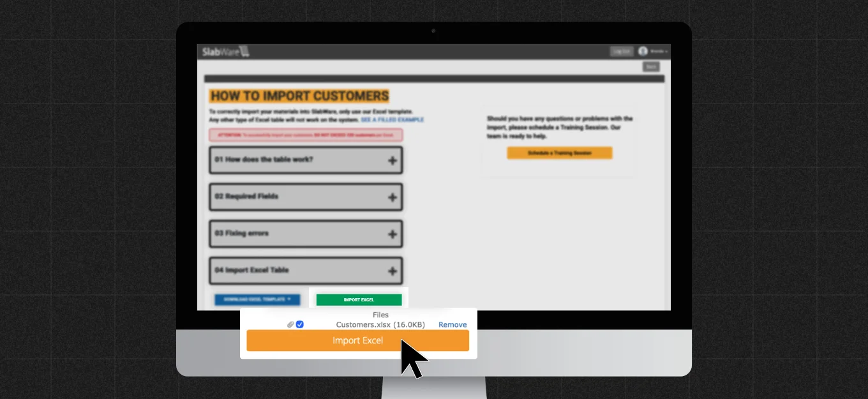868x399 pixels.
Task: Click the HOW TO IMPORT CUSTOMERS heading
Action: coord(299,96)
